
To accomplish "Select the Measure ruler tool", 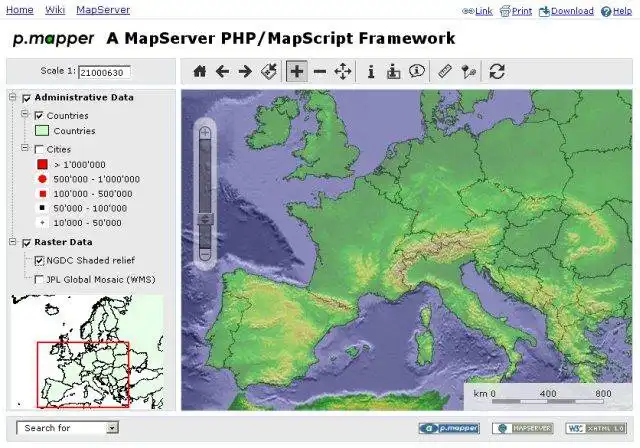I will pyautogui.click(x=444, y=71).
